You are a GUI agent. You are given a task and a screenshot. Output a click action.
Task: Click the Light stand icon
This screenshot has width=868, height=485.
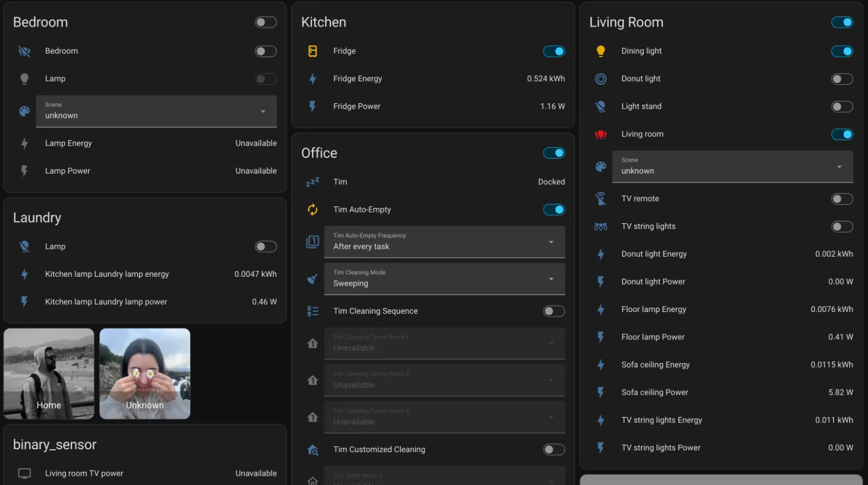click(601, 106)
